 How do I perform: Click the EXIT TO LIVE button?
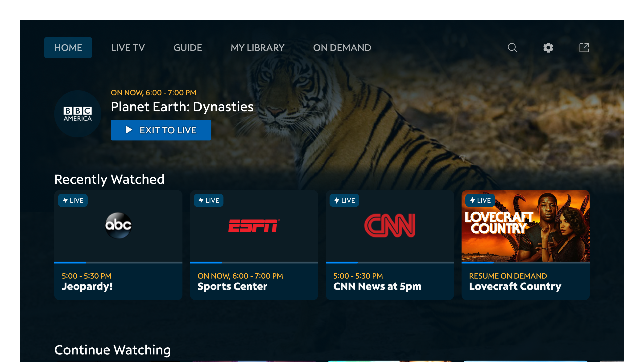pyautogui.click(x=161, y=130)
